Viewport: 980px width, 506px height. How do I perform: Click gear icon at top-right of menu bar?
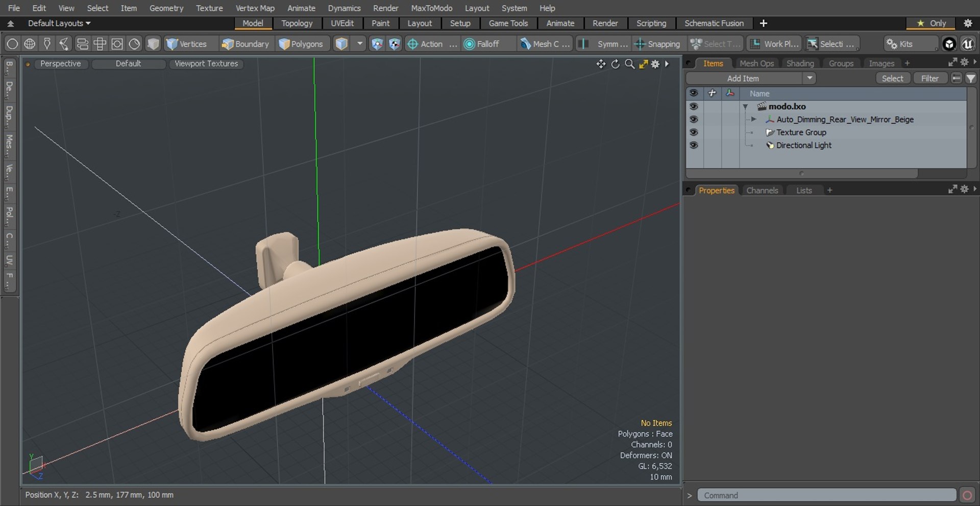pyautogui.click(x=967, y=23)
